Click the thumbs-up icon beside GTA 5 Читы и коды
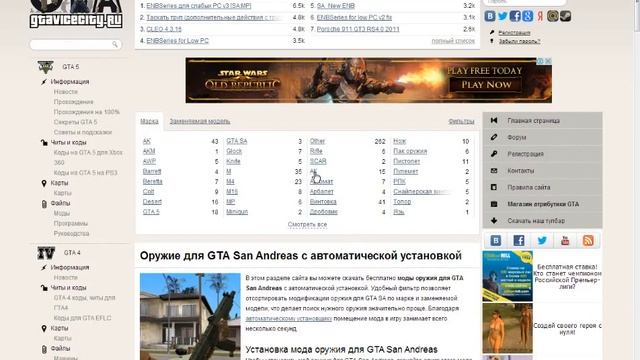This screenshot has width=640, height=360. click(44, 142)
